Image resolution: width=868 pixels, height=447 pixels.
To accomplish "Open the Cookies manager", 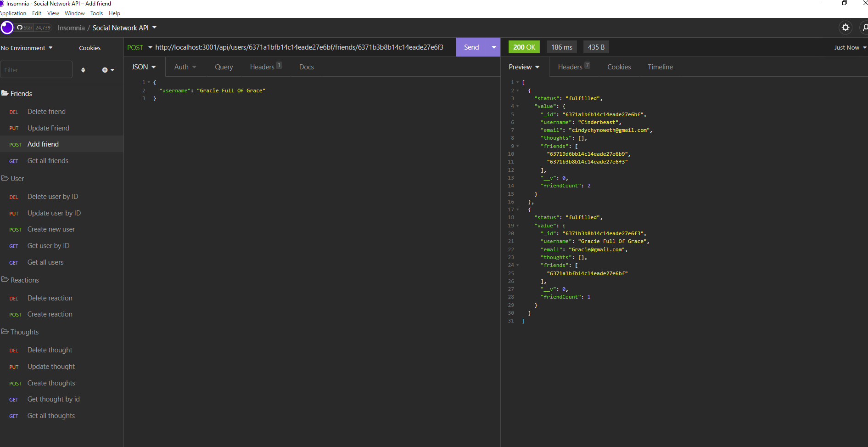I will 90,48.
